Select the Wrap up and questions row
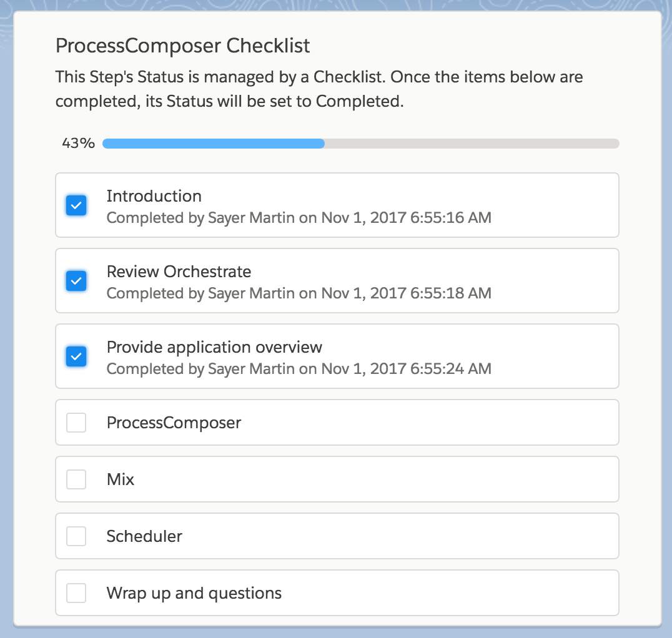 coord(337,593)
